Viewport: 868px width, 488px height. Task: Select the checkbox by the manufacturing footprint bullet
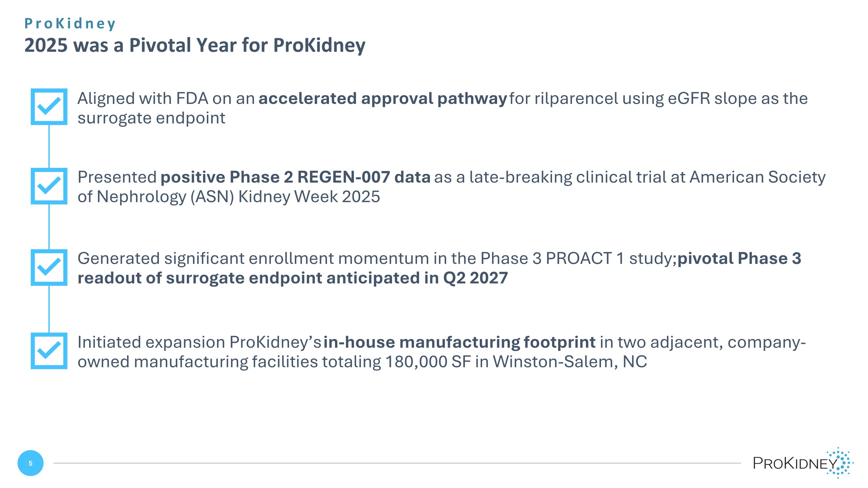tap(49, 351)
